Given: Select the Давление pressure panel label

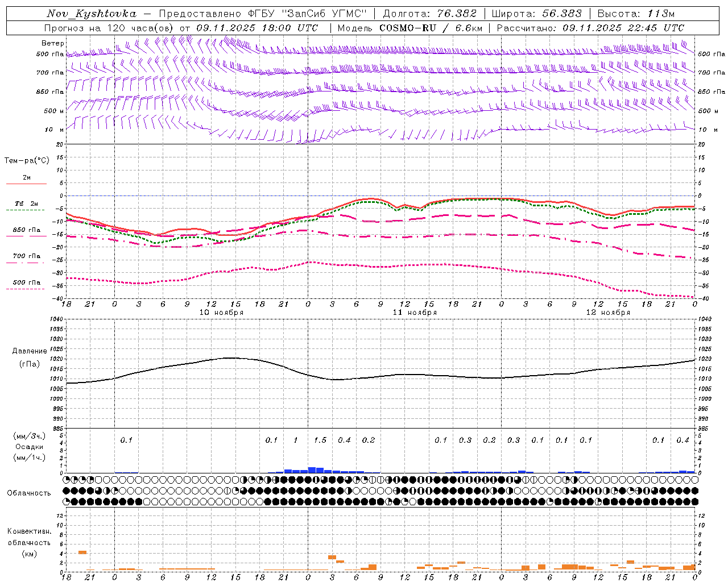Looking at the screenshot, I should tap(29, 351).
